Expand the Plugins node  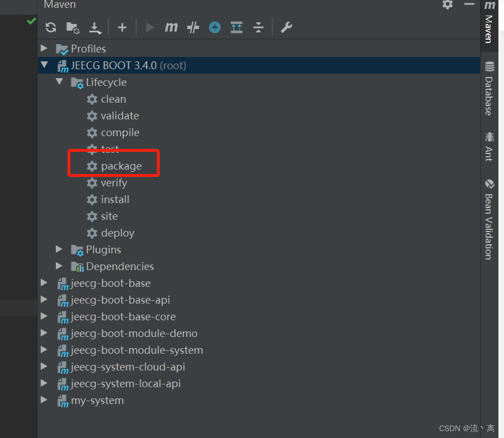[x=59, y=249]
